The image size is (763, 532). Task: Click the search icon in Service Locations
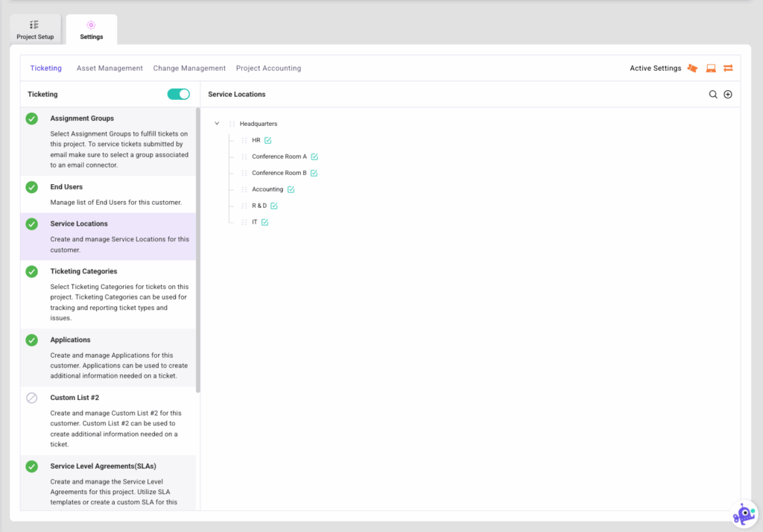pyautogui.click(x=713, y=95)
